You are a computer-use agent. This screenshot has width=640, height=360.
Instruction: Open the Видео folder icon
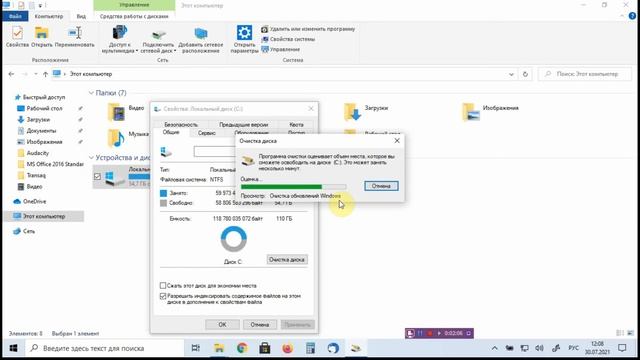pyautogui.click(x=116, y=111)
